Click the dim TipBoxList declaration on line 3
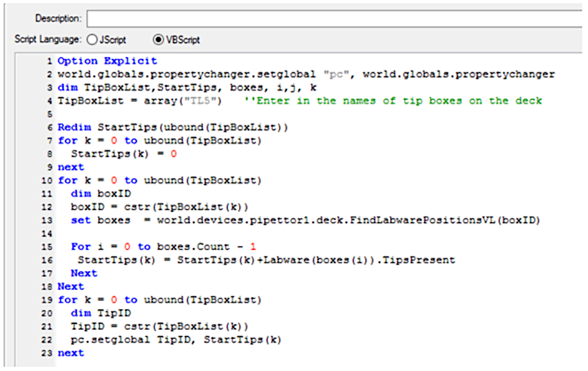Viewport: 588px width, 371px height. [187, 88]
